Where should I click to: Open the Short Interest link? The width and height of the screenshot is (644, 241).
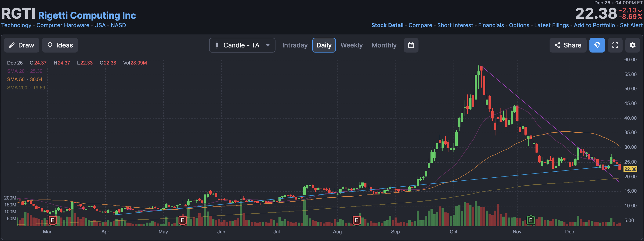(455, 25)
